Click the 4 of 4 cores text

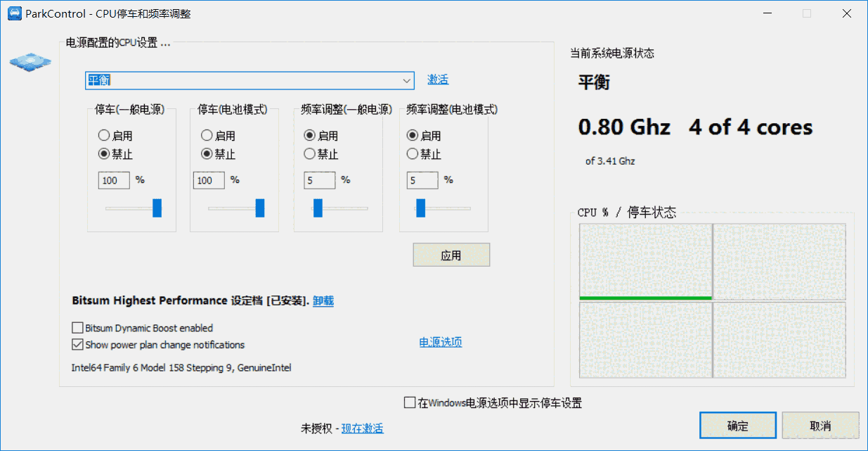[751, 127]
